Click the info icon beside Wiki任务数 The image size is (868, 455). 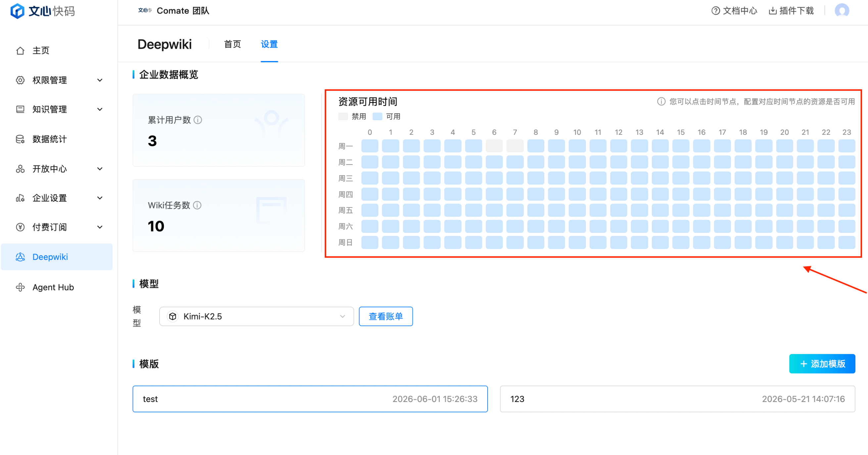point(197,205)
